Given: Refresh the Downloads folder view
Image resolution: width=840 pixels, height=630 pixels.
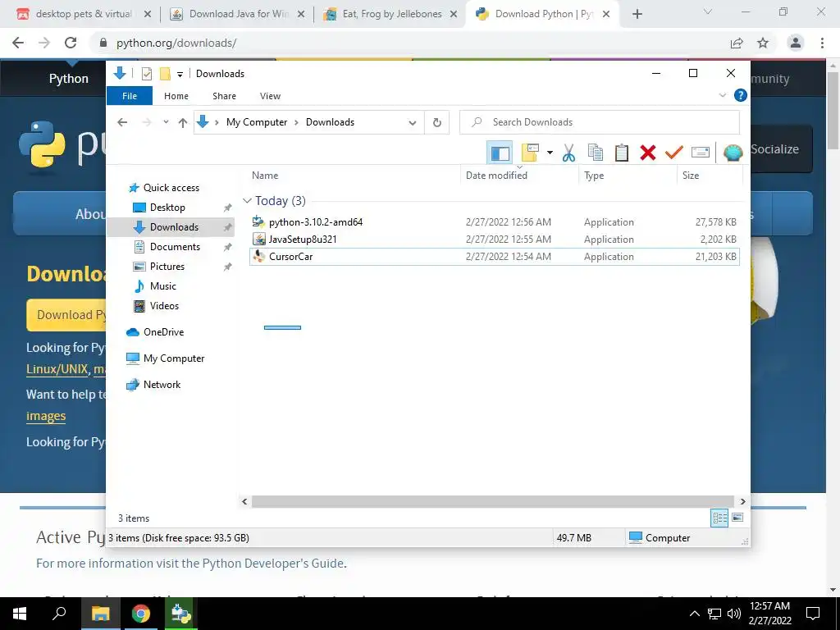Looking at the screenshot, I should [437, 123].
